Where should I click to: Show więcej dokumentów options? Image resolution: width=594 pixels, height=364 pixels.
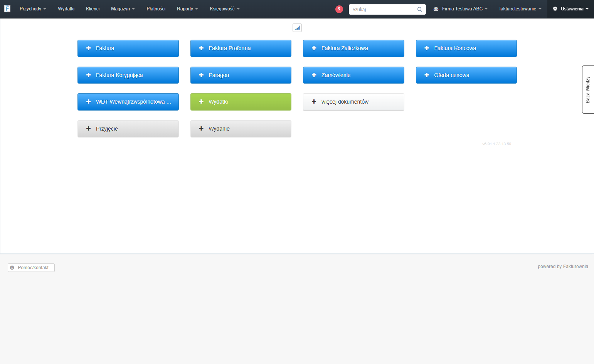point(353,102)
